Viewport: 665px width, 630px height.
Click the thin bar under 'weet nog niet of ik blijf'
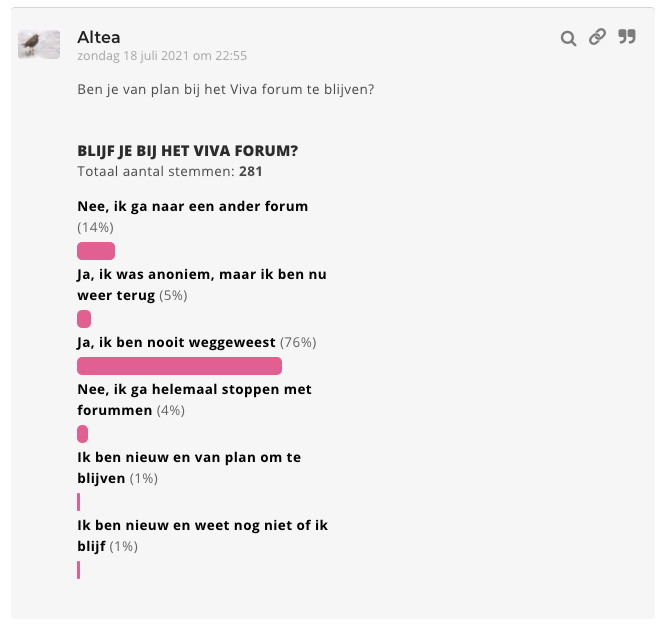point(79,570)
